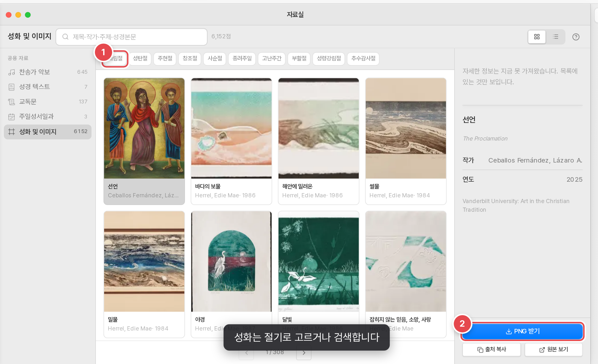Focus the 제목·작가·주제·성경본문 search field
Image resolution: width=598 pixels, height=364 pixels.
click(x=132, y=37)
